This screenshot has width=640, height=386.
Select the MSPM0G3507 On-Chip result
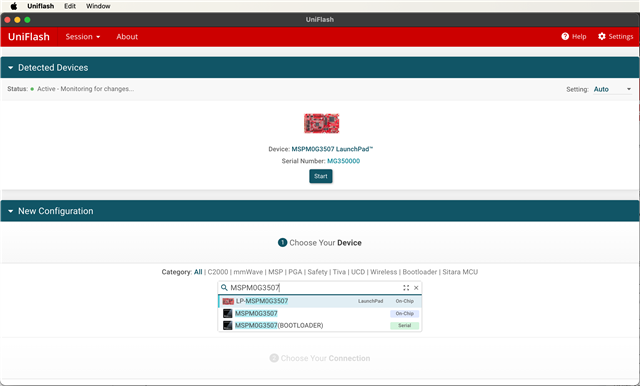[320, 313]
